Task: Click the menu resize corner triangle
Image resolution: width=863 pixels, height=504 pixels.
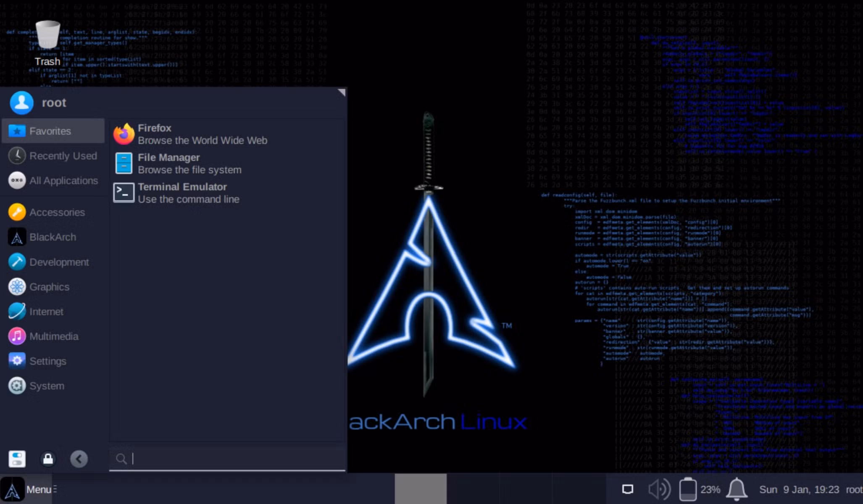Action: 342,92
